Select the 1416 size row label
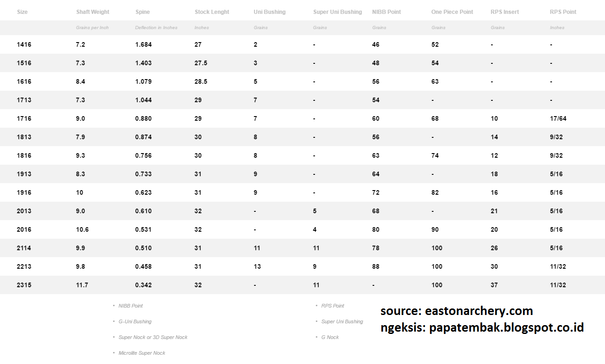 click(24, 45)
